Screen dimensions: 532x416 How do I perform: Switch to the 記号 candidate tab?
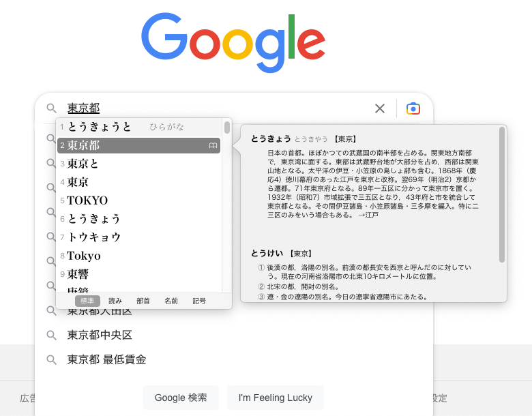click(199, 301)
